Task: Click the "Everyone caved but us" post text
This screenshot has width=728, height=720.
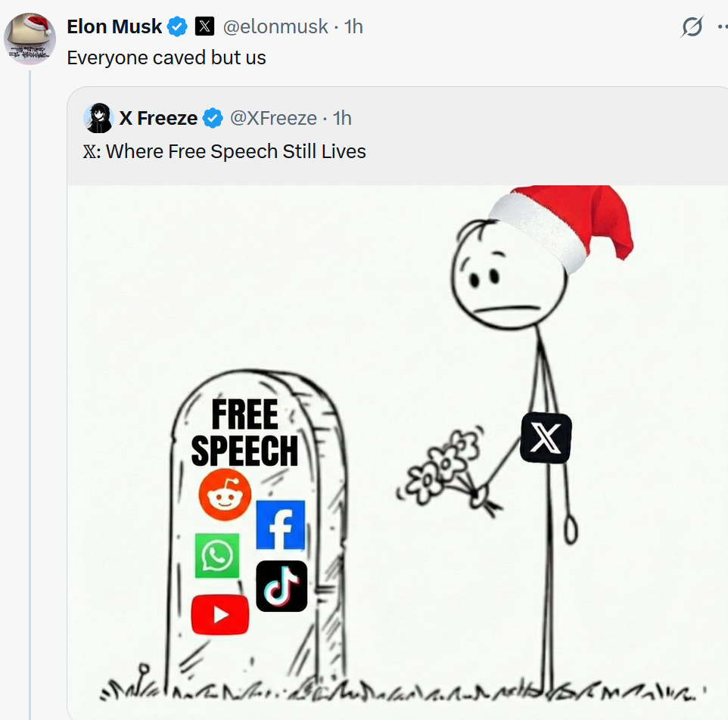Action: (x=166, y=57)
